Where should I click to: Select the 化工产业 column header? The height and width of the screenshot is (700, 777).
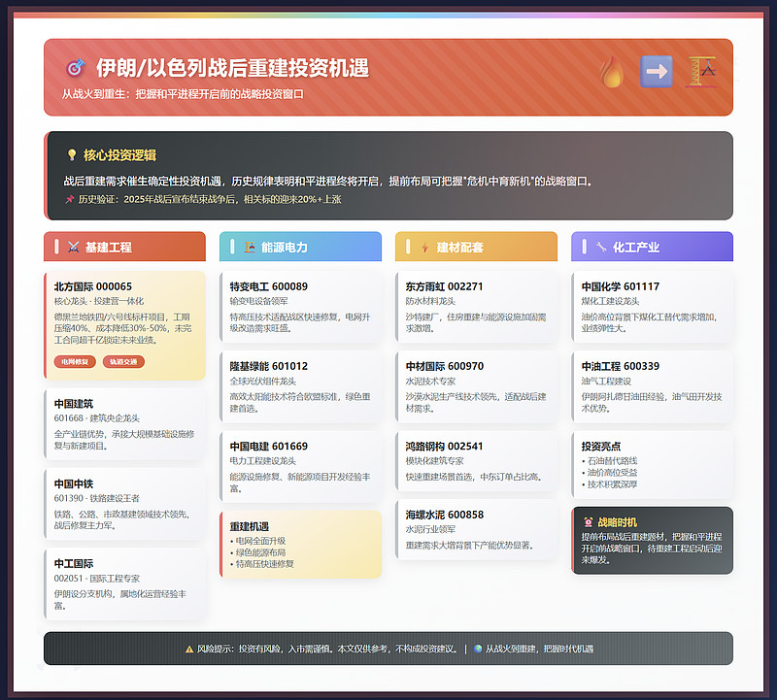[652, 247]
